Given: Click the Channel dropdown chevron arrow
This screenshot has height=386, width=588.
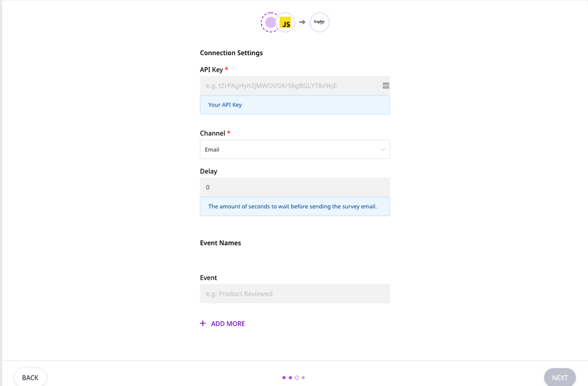Looking at the screenshot, I should (x=383, y=149).
